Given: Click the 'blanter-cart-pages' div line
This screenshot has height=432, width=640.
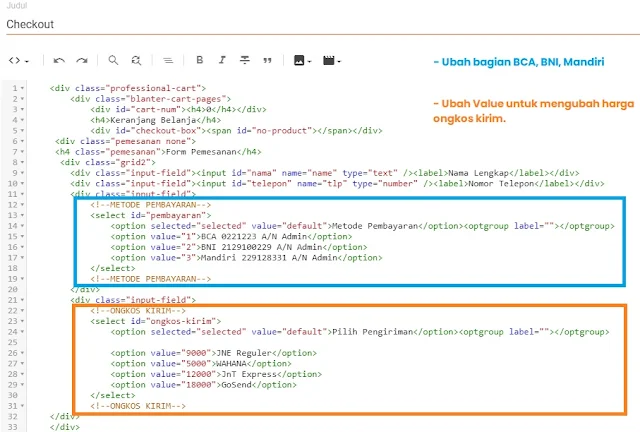Looking at the screenshot, I should pos(151,99).
